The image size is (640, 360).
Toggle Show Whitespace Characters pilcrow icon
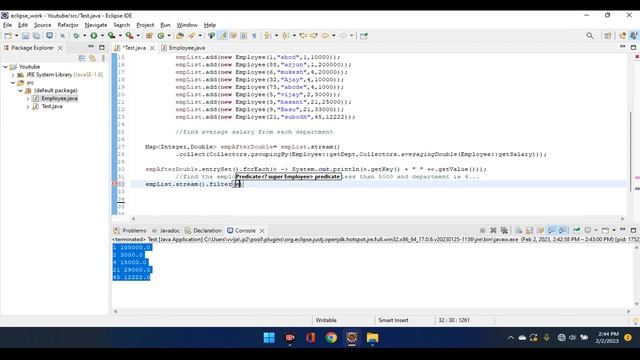tap(254, 36)
